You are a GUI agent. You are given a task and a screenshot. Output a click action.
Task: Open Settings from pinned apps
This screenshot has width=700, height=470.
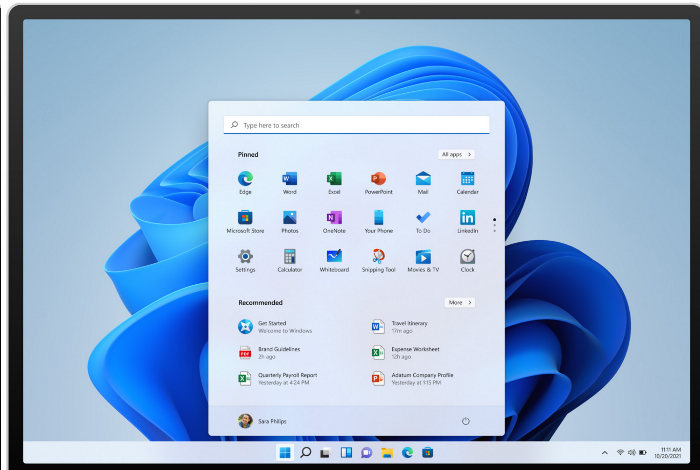(245, 260)
